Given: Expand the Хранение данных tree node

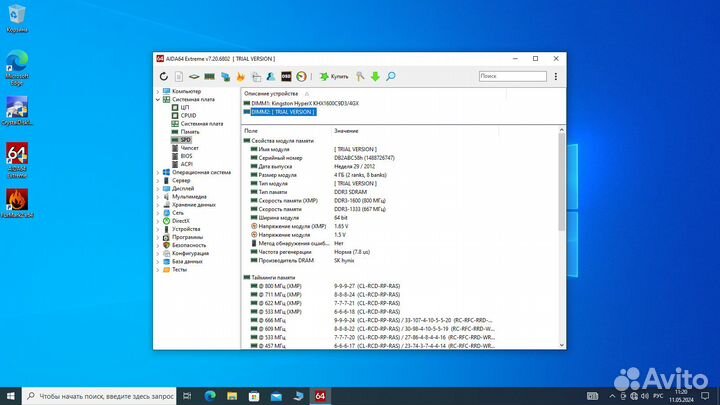Looking at the screenshot, I should click(158, 205).
